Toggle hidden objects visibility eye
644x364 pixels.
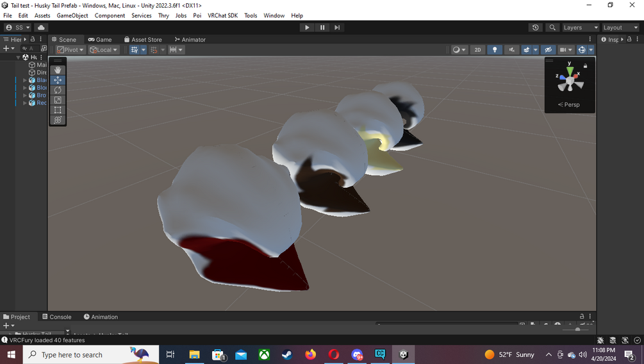pos(549,50)
